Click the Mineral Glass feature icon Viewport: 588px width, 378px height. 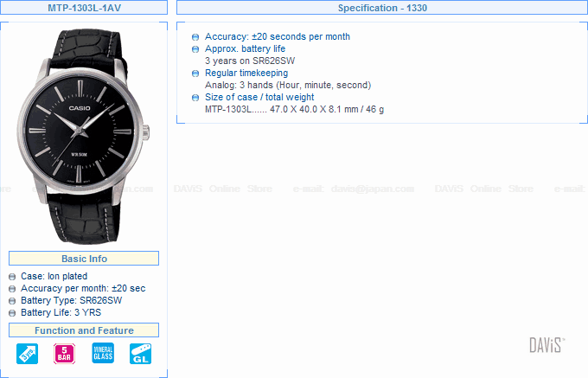103,353
